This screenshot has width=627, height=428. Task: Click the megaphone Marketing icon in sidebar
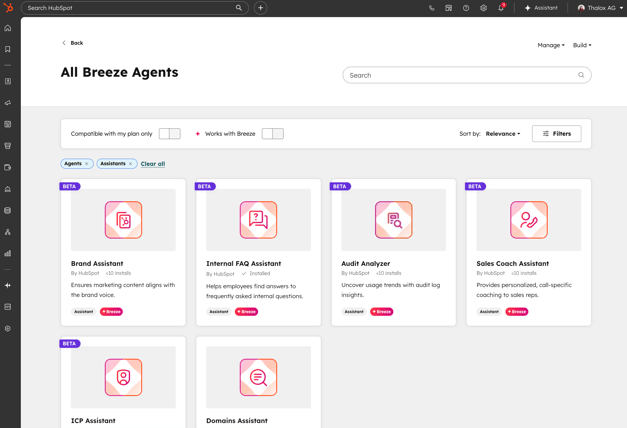[8, 103]
